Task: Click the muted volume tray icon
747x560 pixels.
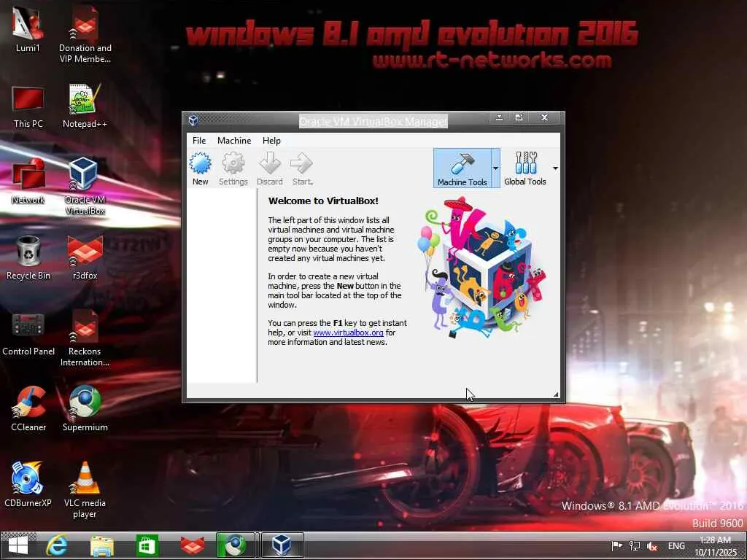Action: pyautogui.click(x=652, y=546)
